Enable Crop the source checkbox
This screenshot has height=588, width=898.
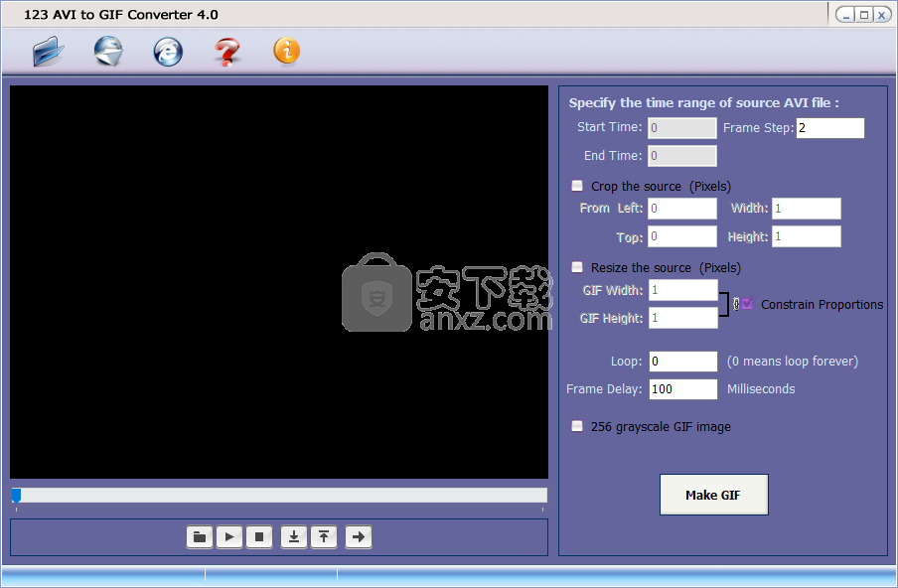(577, 186)
